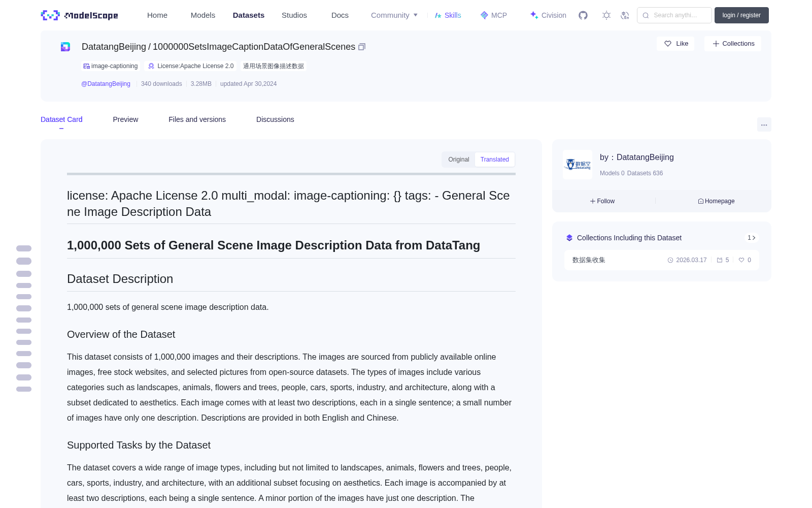Expand the collections count chevron
Image resolution: width=812 pixels, height=508 pixels.
[x=752, y=238]
